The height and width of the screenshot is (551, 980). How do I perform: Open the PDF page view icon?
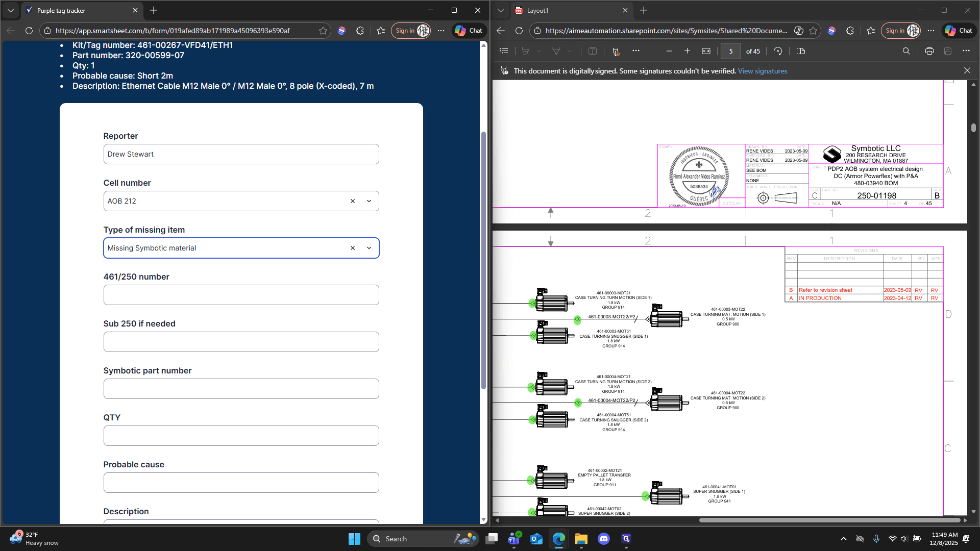coord(800,51)
